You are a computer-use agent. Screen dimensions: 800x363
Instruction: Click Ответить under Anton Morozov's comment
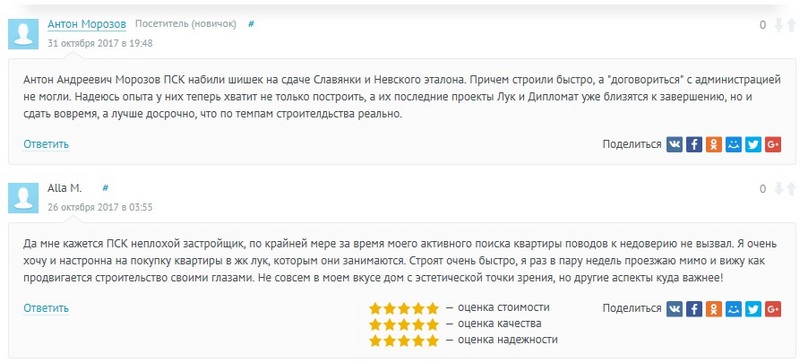pos(46,144)
